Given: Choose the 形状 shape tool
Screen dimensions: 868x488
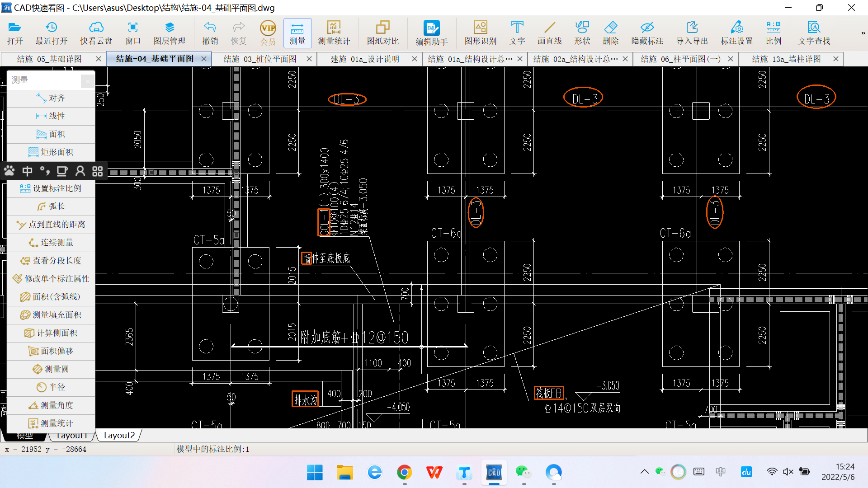Looking at the screenshot, I should (x=582, y=33).
